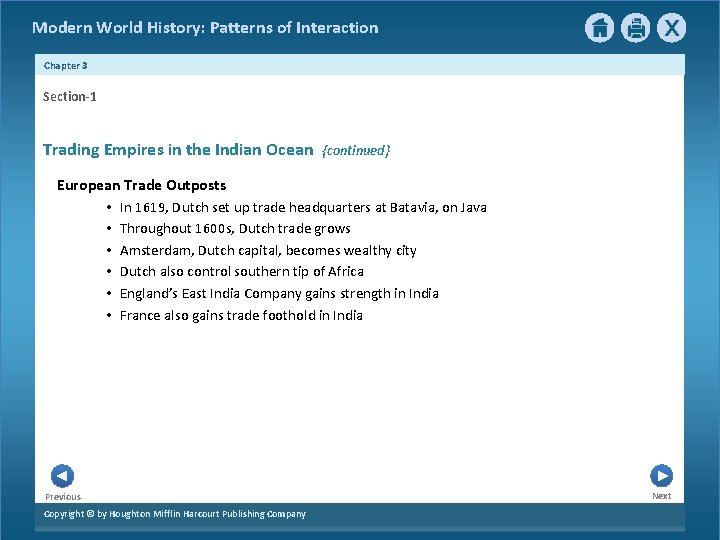Click 'Trading Empires in the Indian Ocean' heading

pos(178,150)
